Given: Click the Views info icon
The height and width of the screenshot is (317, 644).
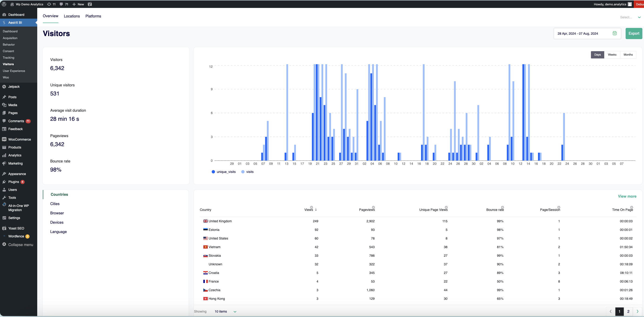Looking at the screenshot, I should coord(312,207).
